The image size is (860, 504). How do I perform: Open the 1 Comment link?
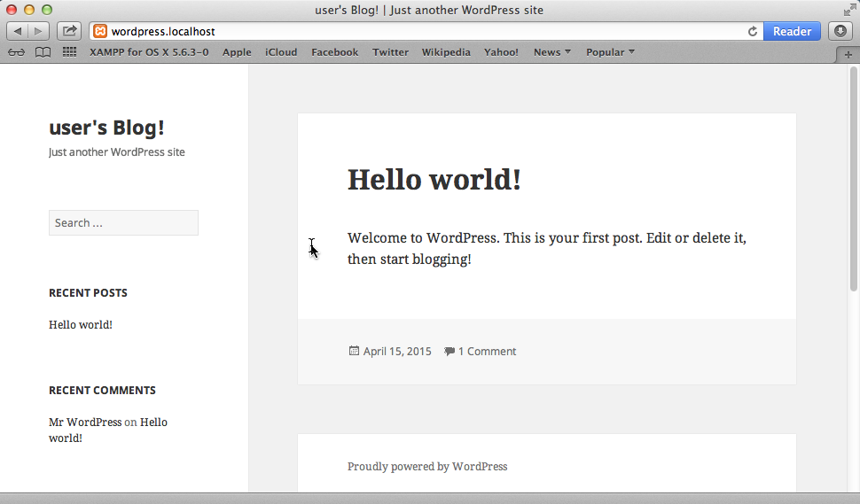[x=487, y=352]
